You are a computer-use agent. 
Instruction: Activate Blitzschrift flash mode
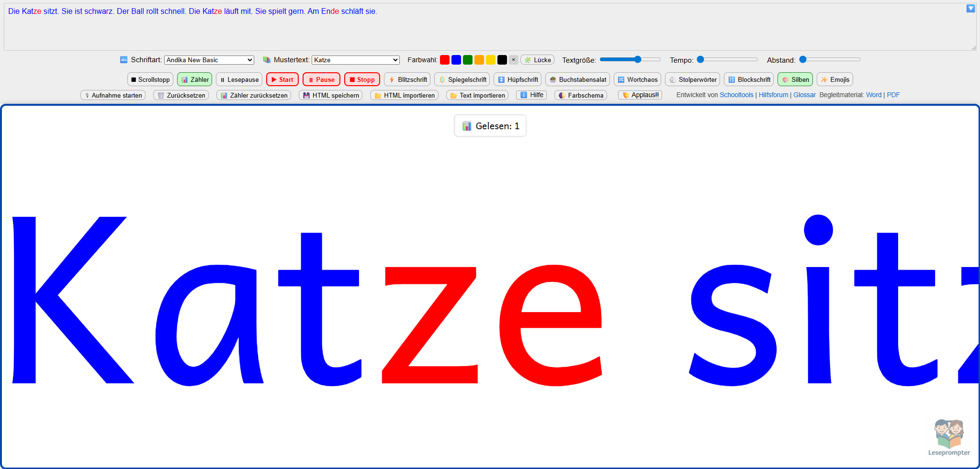407,79
